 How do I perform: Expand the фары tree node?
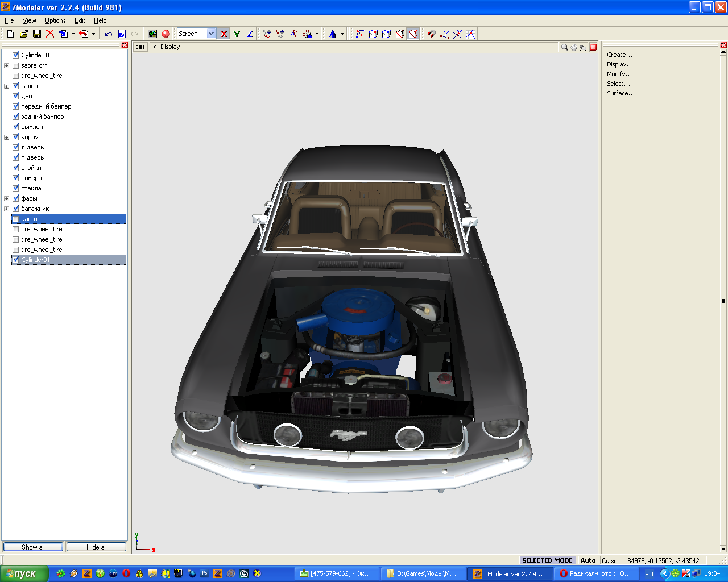coord(7,198)
